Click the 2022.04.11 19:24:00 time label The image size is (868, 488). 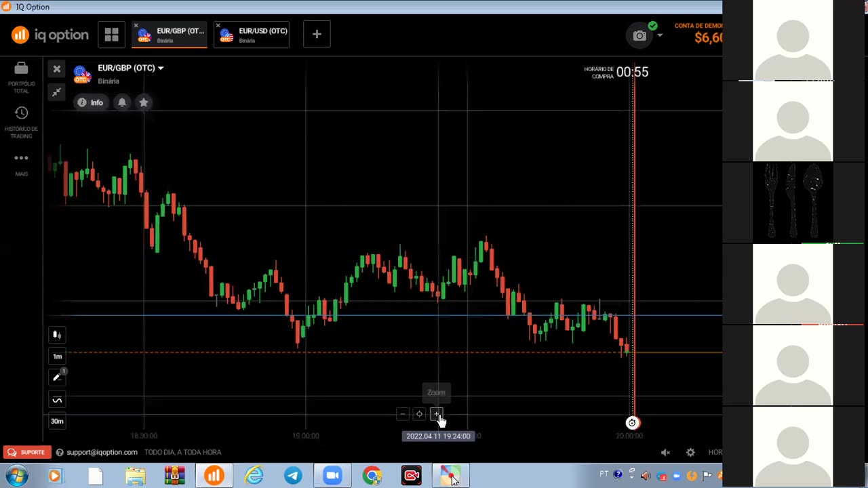(x=438, y=436)
